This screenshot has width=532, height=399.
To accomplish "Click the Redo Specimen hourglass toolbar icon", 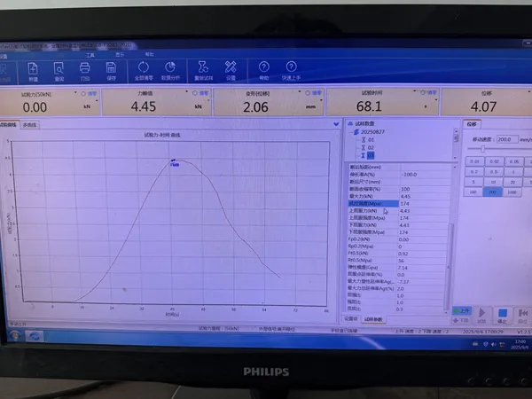I will (203, 71).
